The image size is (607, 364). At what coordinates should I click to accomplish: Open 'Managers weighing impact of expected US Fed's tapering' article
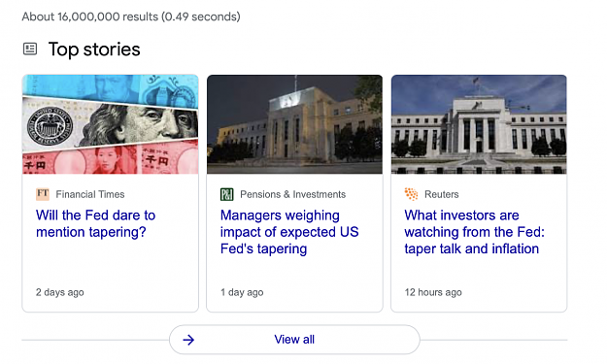[x=289, y=232]
